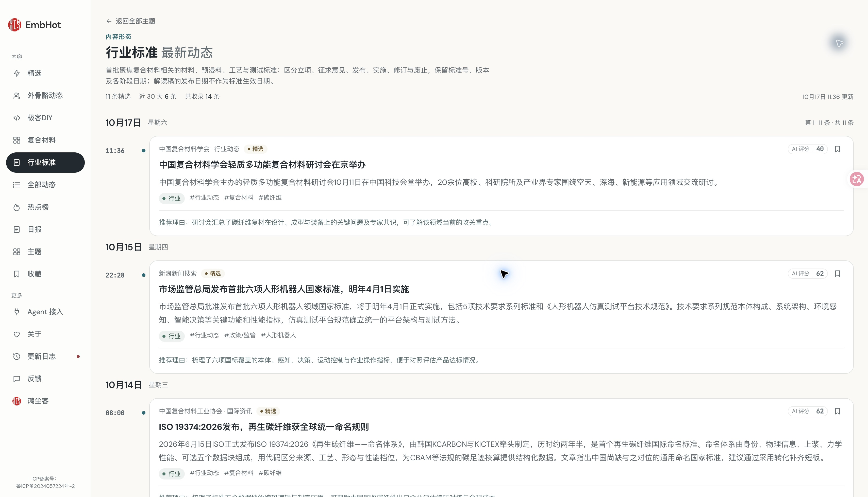This screenshot has width=868, height=497.
Task: Click the 内容形态 category label
Action: 118,37
